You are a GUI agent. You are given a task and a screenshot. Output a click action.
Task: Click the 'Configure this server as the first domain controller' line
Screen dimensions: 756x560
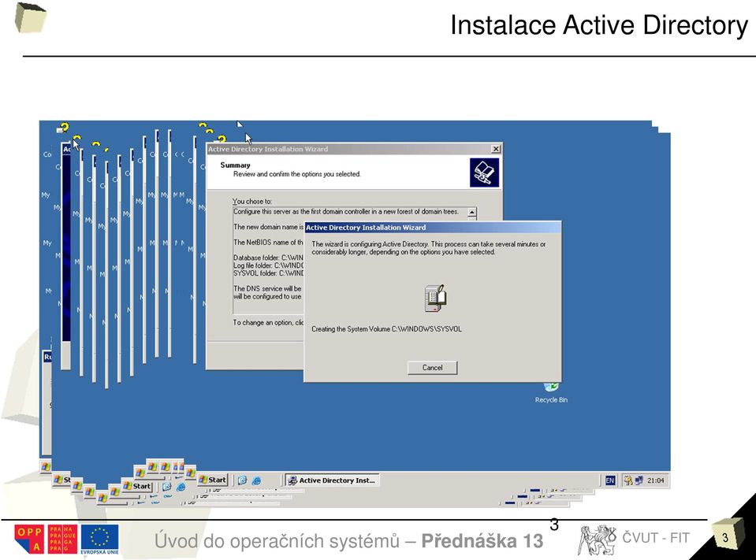tap(346, 211)
